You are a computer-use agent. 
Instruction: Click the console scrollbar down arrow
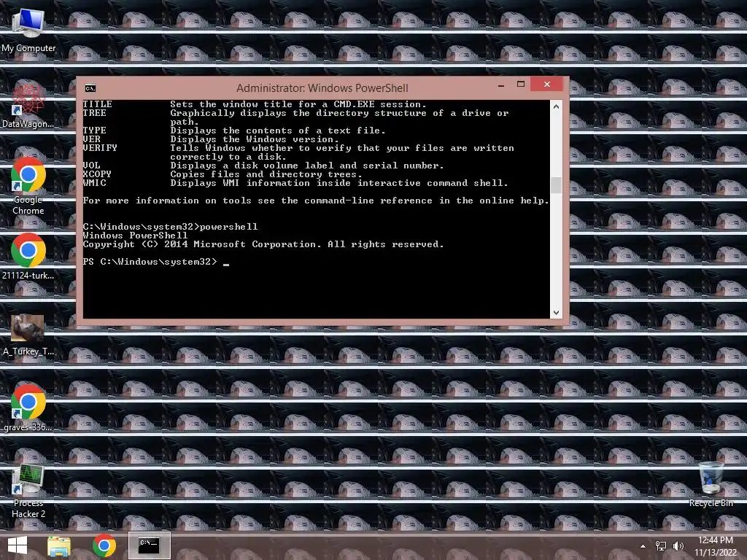[556, 312]
